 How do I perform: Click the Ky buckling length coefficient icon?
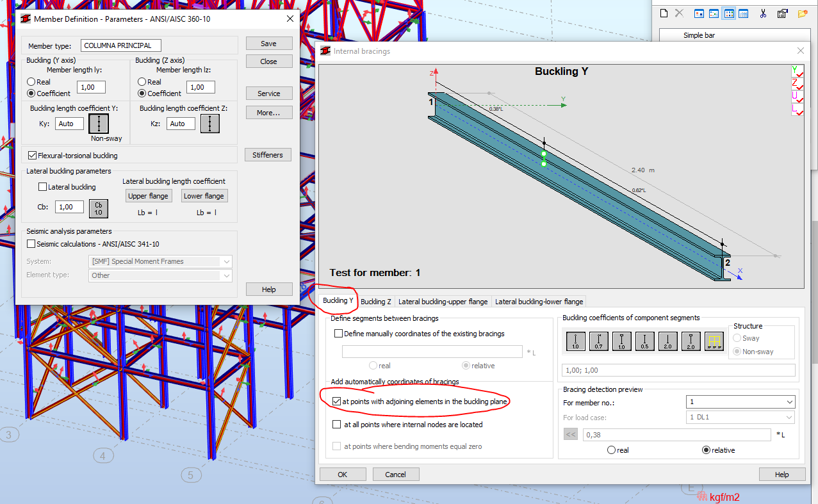[x=97, y=123]
